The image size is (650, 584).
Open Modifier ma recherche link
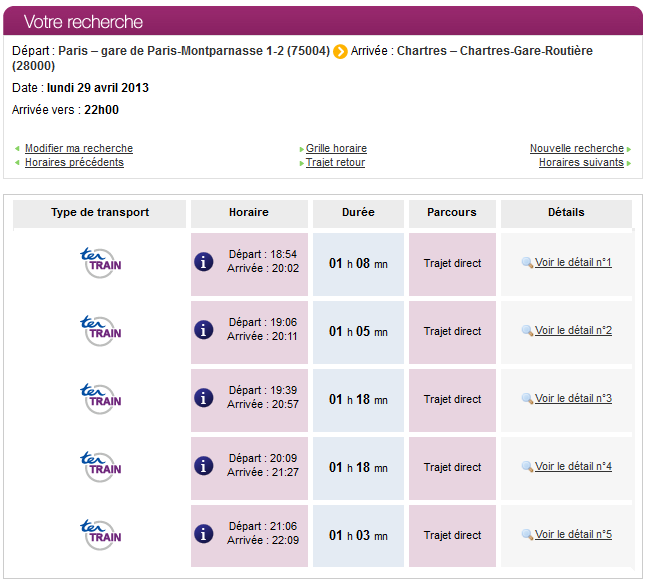click(x=79, y=148)
